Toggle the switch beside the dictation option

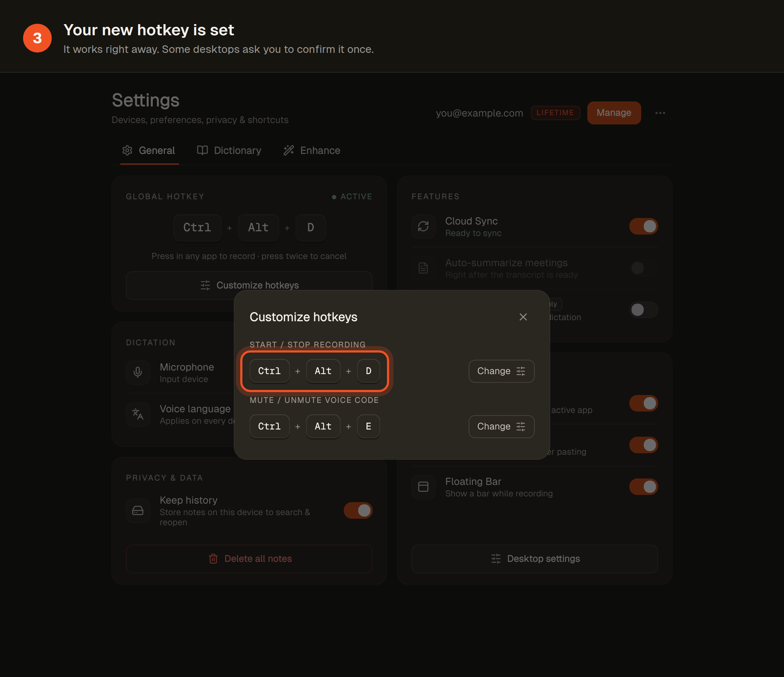tap(643, 310)
